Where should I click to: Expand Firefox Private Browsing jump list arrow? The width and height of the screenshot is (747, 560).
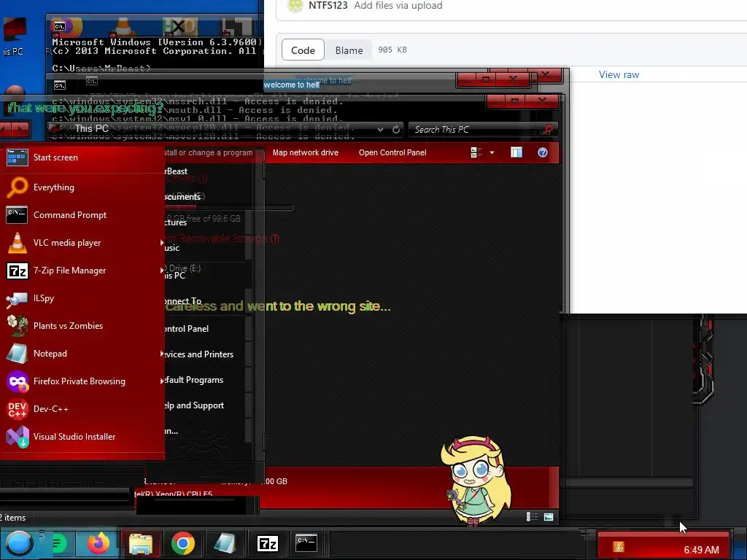161,381
